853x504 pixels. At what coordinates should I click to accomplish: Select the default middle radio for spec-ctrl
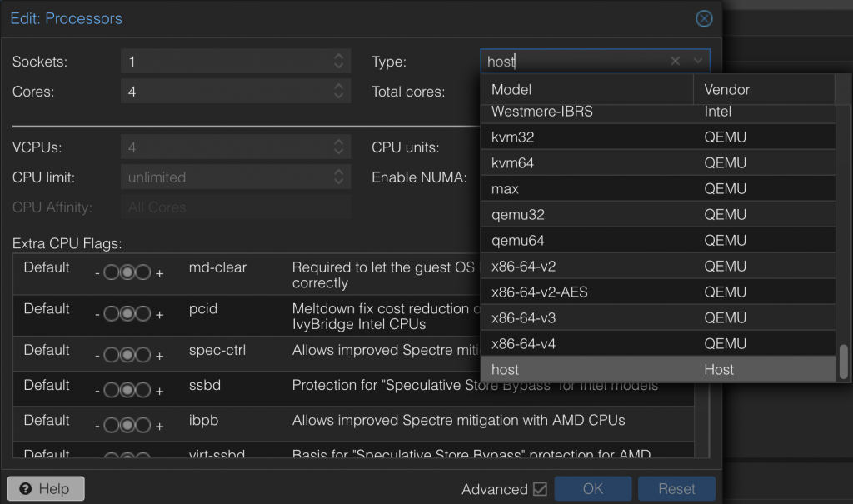click(127, 355)
